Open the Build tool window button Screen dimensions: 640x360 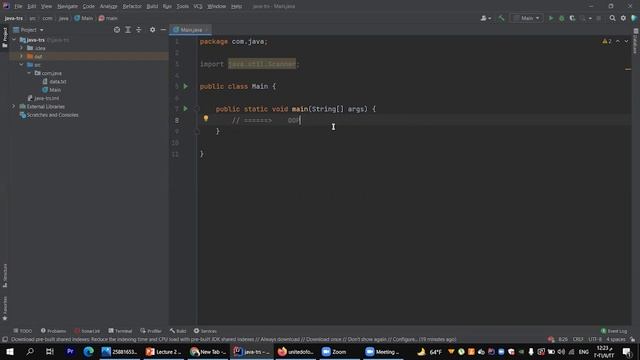pyautogui.click(x=178, y=331)
